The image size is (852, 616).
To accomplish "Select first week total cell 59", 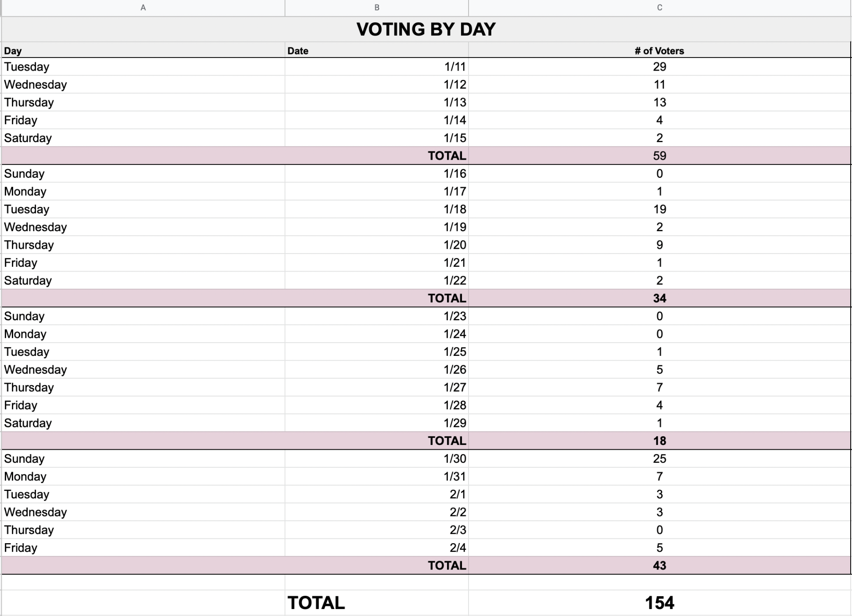I will click(x=659, y=156).
